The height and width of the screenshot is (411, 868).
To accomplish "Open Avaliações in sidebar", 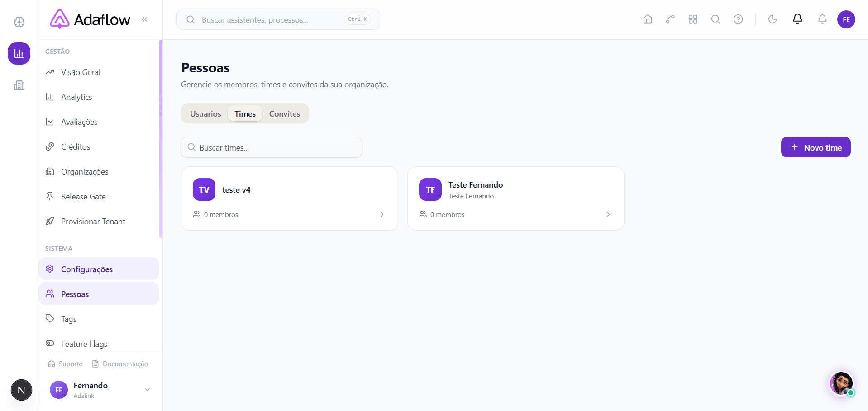I will pyautogui.click(x=99, y=122).
